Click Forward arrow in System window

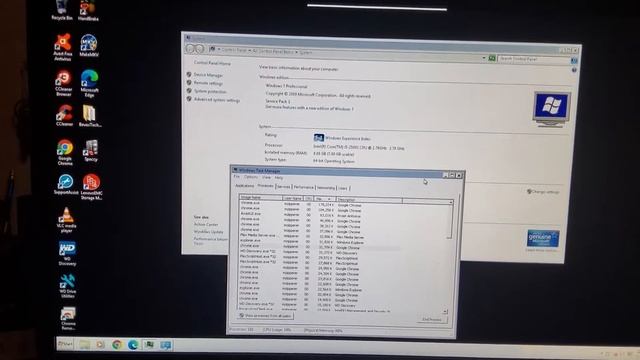point(199,49)
